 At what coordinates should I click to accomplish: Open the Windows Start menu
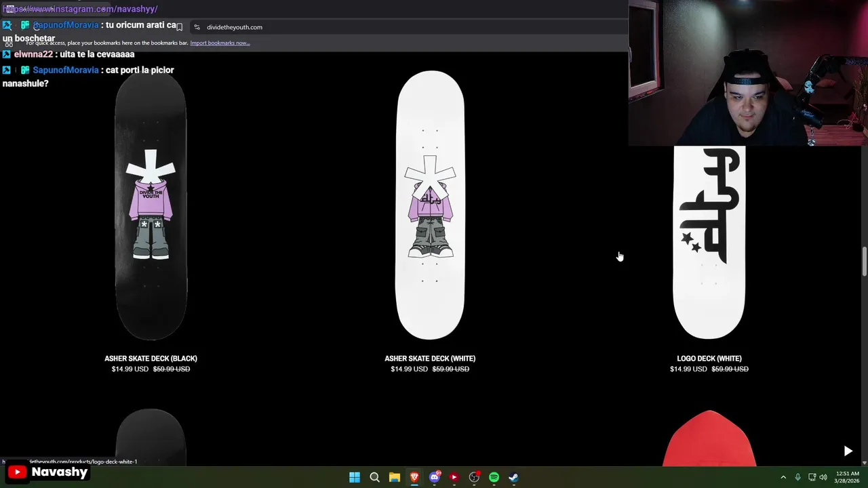pos(355,477)
